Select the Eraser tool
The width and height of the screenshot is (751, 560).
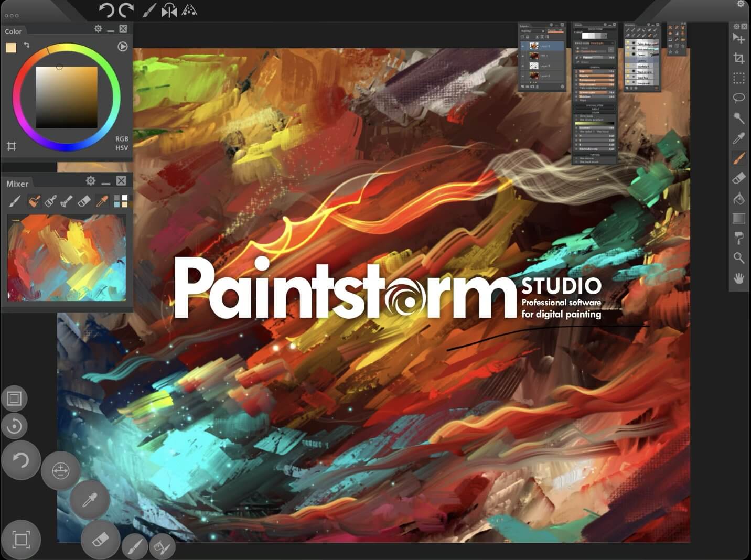coord(739,178)
